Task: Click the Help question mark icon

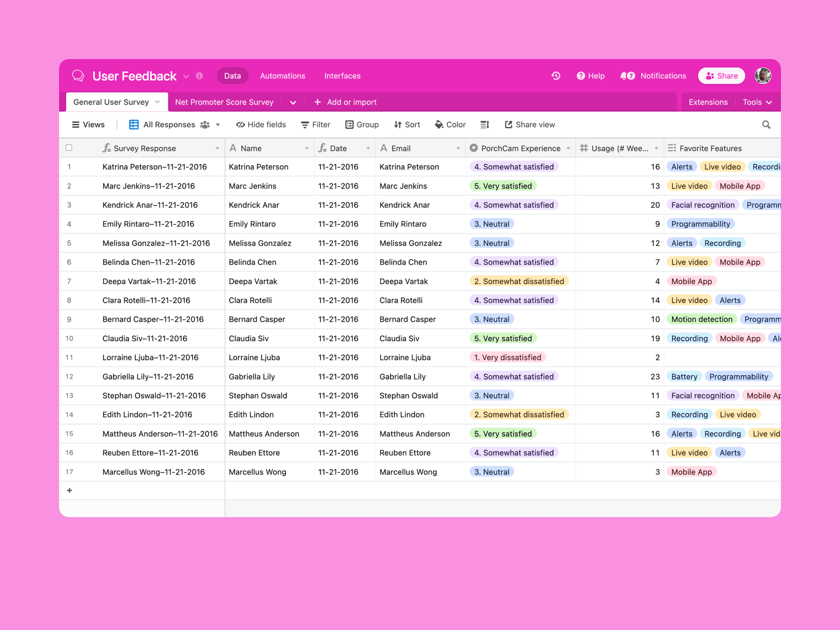Action: coord(581,76)
